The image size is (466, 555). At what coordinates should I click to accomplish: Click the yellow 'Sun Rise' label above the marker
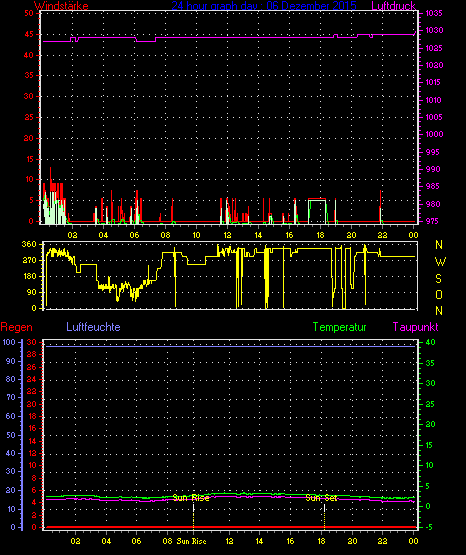click(x=191, y=498)
